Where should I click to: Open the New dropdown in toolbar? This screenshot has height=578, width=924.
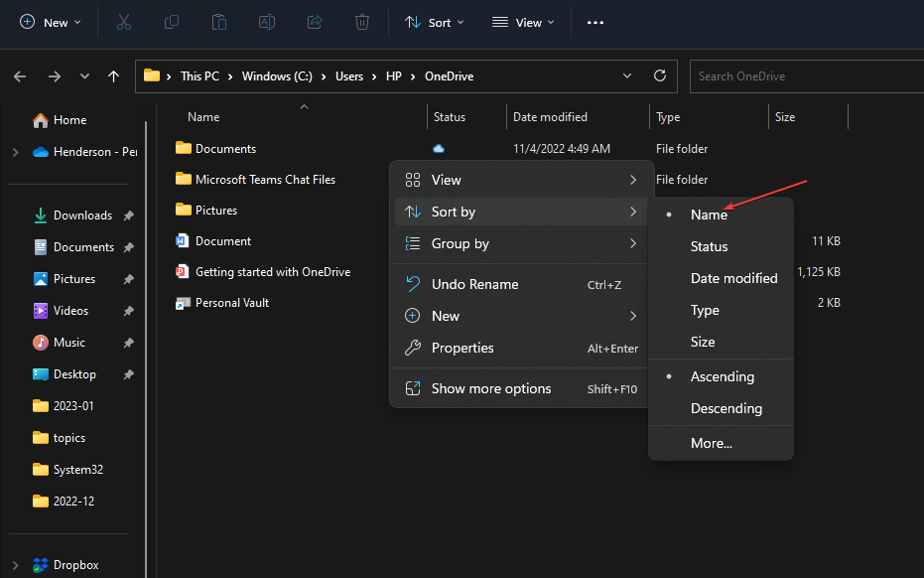point(51,22)
